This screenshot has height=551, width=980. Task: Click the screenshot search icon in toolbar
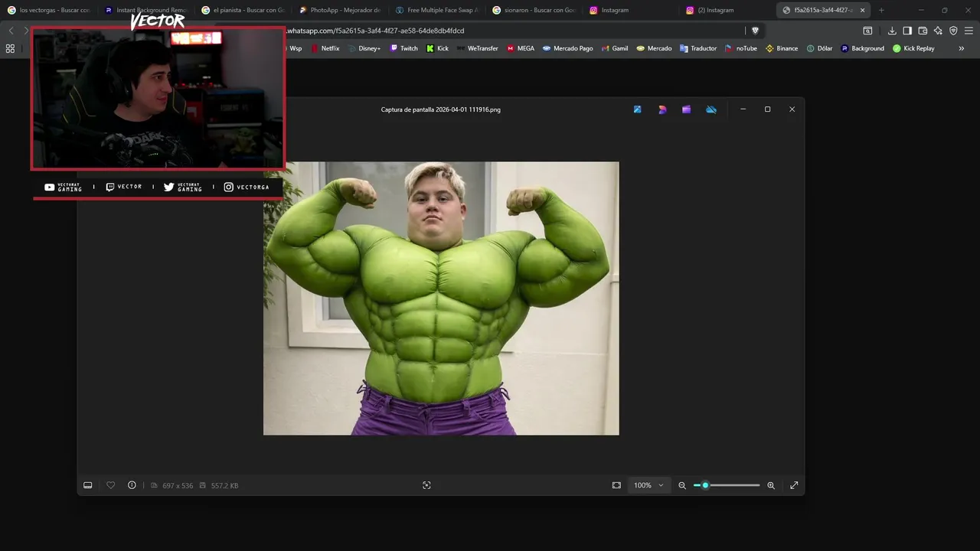point(867,31)
